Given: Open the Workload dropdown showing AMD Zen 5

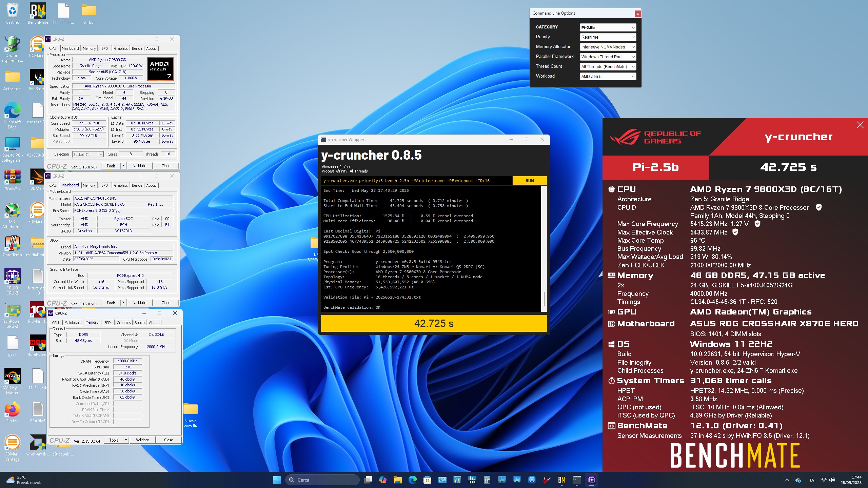Looking at the screenshot, I should pos(608,77).
